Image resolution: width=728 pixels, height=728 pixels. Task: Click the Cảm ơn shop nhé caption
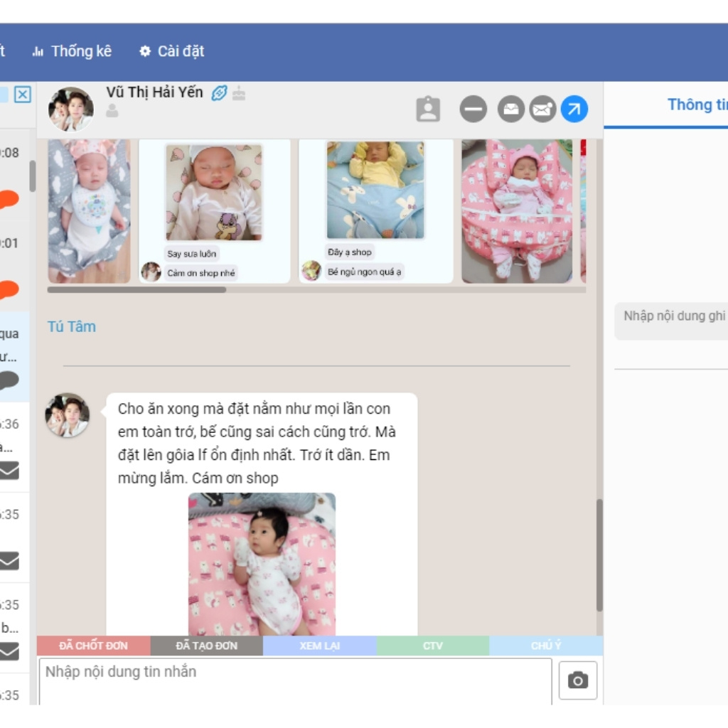pos(201,273)
